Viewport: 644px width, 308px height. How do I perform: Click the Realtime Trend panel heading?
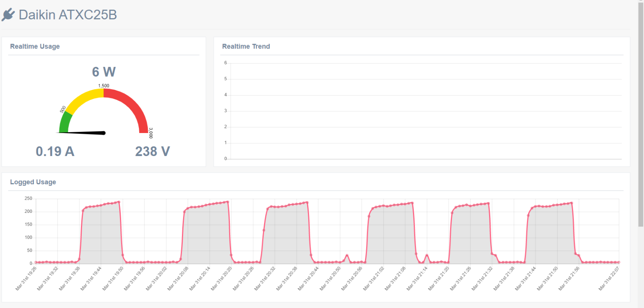(x=246, y=46)
